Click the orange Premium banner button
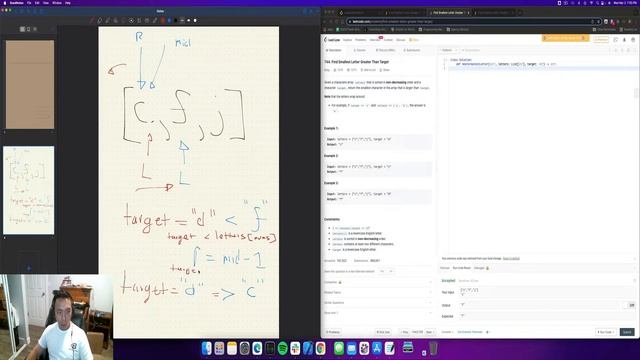The width and height of the screenshot is (640, 360). coord(566,38)
